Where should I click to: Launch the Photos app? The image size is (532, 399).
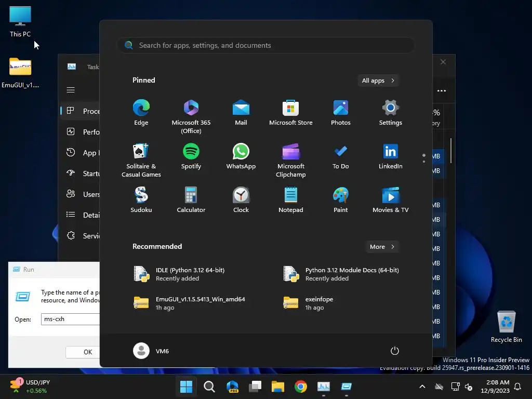pos(341,113)
